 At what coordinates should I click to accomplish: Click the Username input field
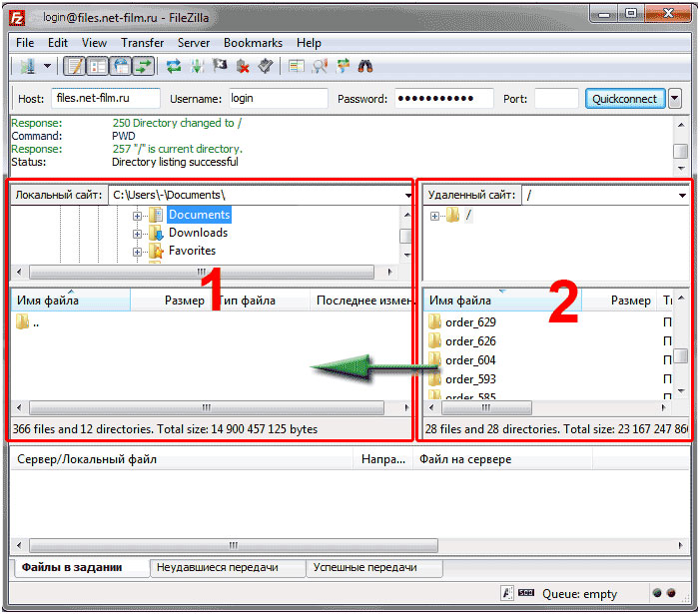tap(279, 98)
